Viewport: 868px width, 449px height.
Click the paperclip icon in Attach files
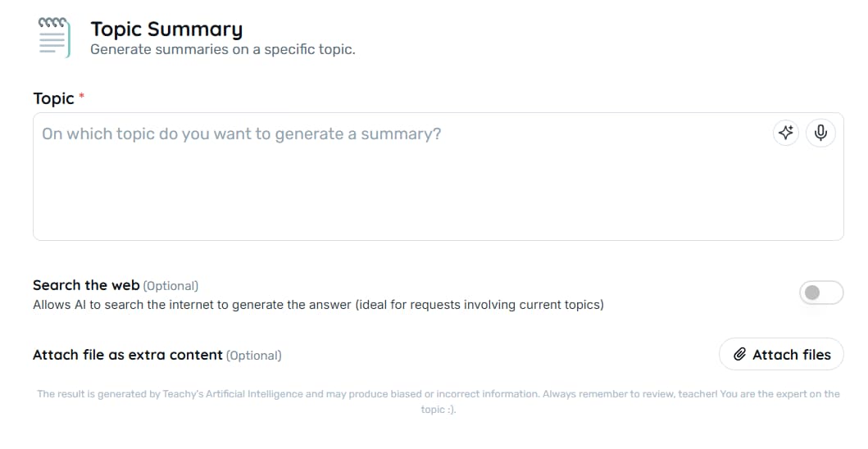coord(739,355)
